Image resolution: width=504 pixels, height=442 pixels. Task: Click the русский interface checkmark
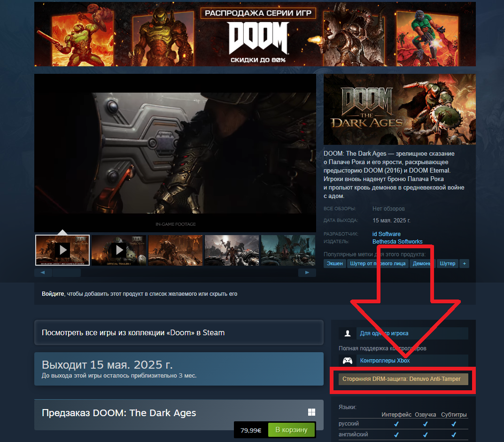(396, 424)
